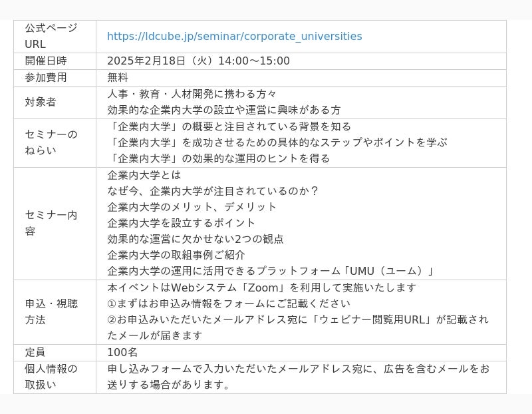Click line about 具体的なステップやポイントを学ぶ
532x414 pixels.
(x=277, y=142)
